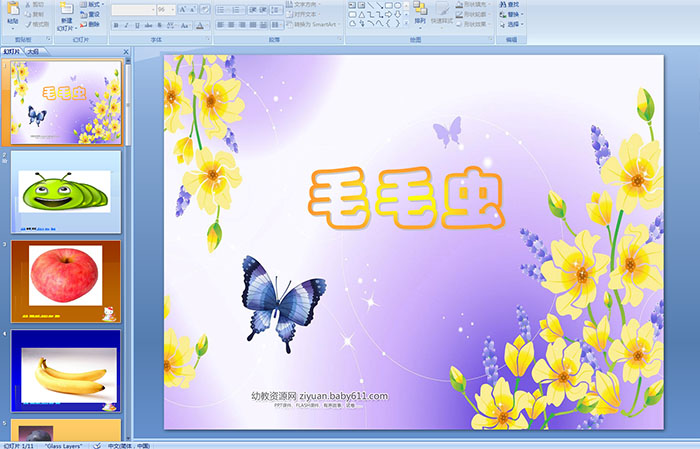
Task: Open the Clipboard group dialog launcher
Action: point(48,40)
